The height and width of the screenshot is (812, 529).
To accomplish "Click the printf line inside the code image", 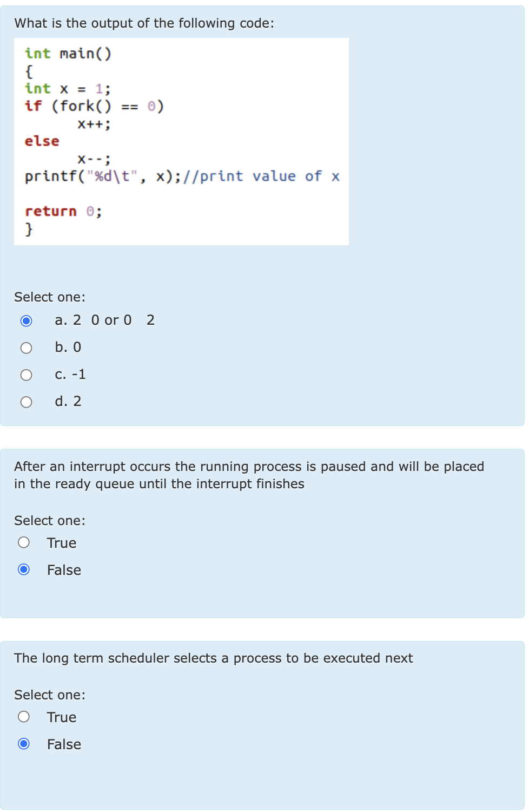I will (x=181, y=176).
